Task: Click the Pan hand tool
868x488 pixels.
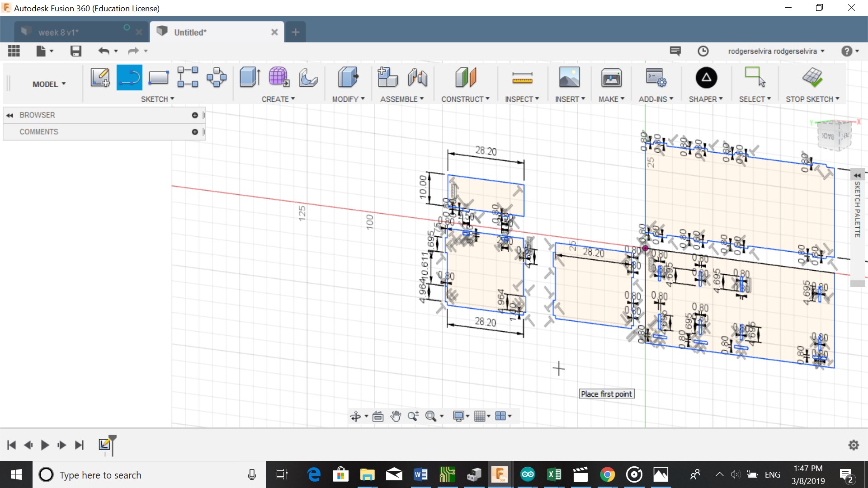Action: [x=396, y=416]
